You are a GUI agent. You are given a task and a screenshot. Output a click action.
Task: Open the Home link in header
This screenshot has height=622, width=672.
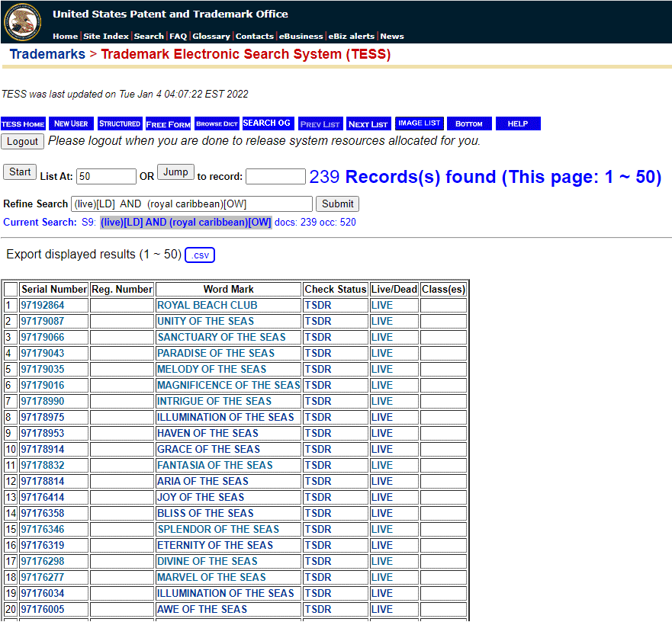pyautogui.click(x=65, y=37)
